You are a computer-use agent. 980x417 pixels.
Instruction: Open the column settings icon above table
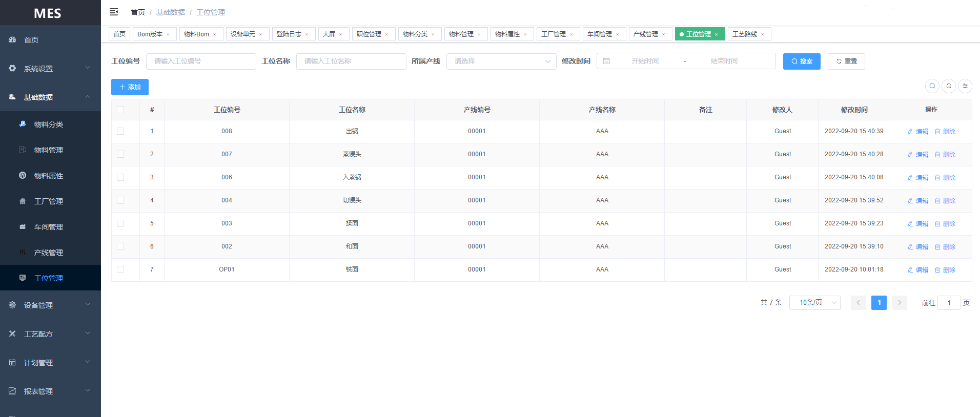(965, 86)
